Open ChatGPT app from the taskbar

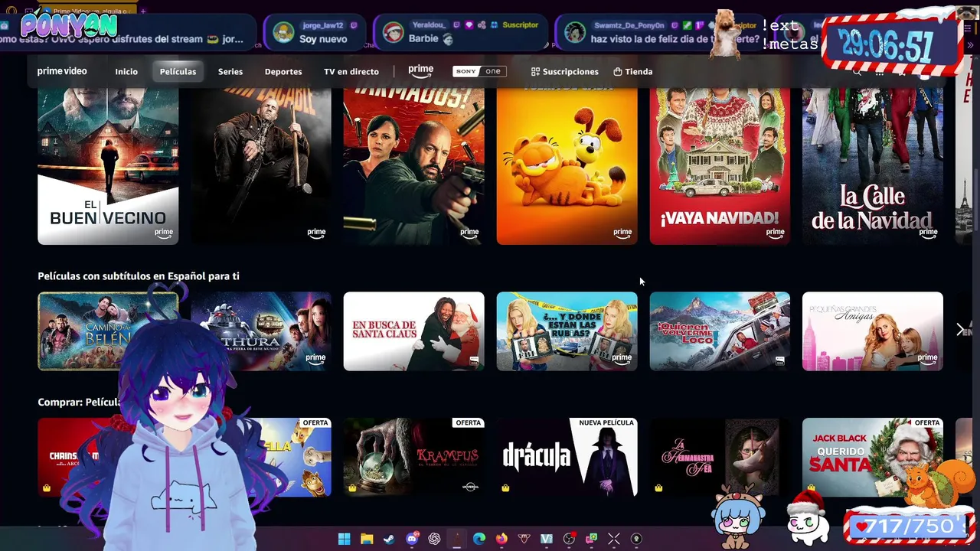tap(434, 539)
